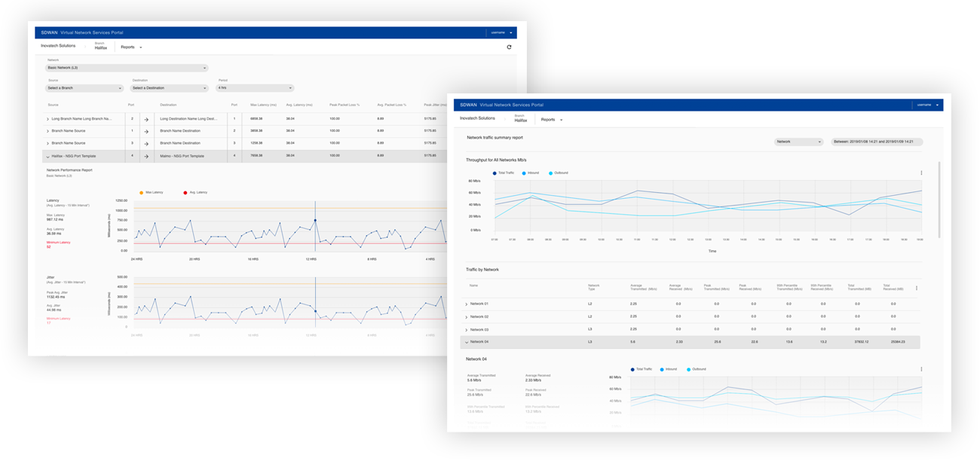
Task: Open the username menu in the left portal
Action: click(501, 33)
